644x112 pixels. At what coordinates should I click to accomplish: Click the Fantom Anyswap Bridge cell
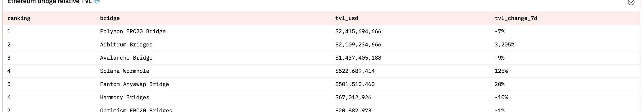point(134,84)
